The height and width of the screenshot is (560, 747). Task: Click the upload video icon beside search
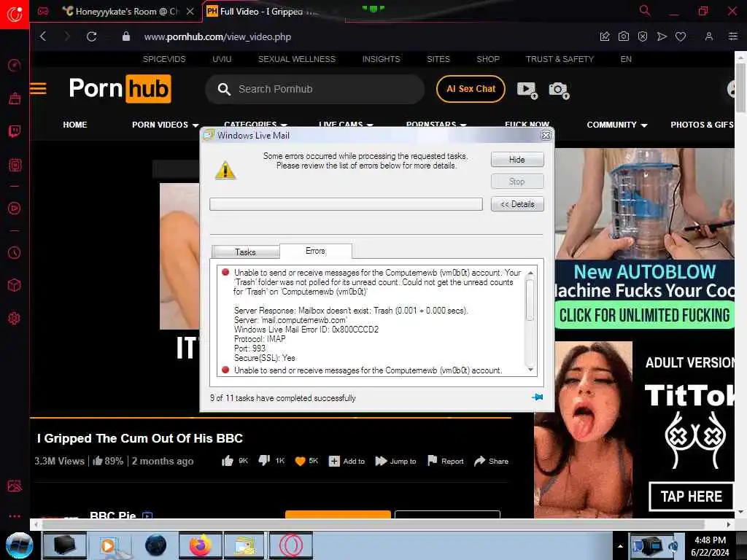tap(527, 90)
